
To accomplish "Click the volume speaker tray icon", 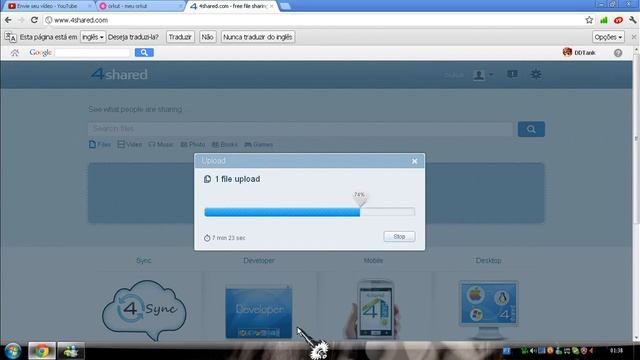I will point(533,350).
